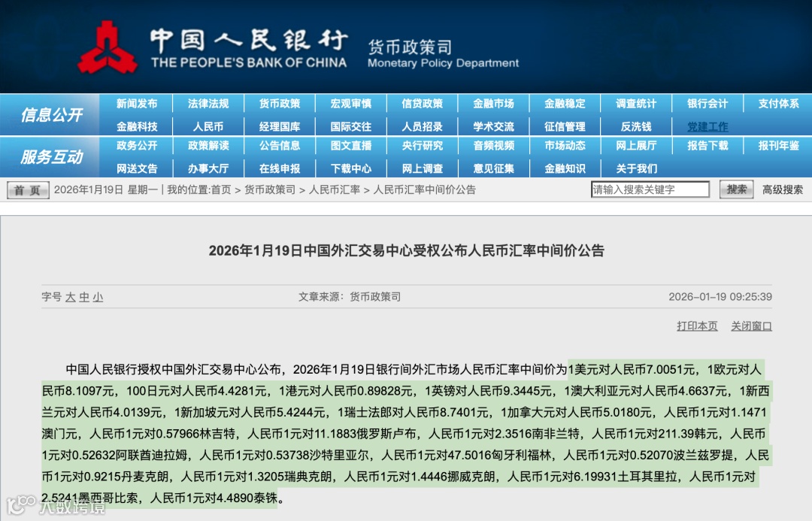Open 高级搜索 advanced search

pos(781,189)
